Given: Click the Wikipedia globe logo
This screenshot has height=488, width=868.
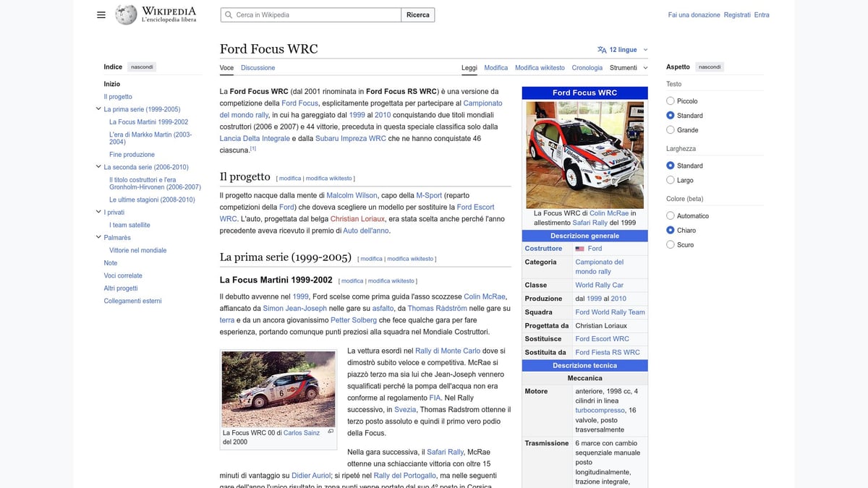Looking at the screenshot, I should (x=124, y=14).
